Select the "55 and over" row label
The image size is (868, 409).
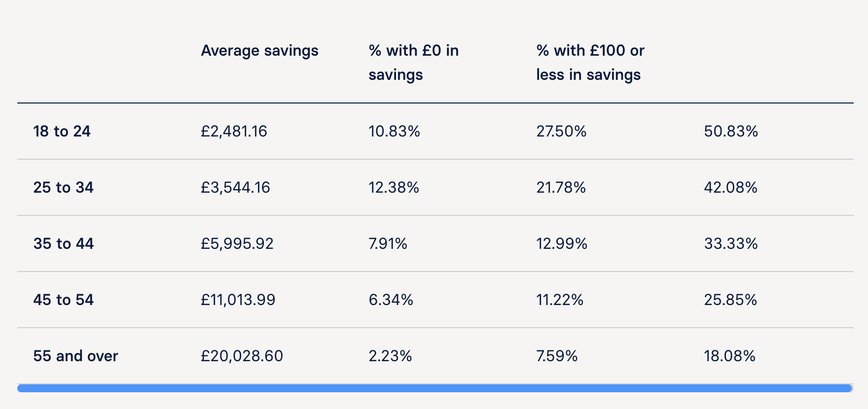(75, 356)
